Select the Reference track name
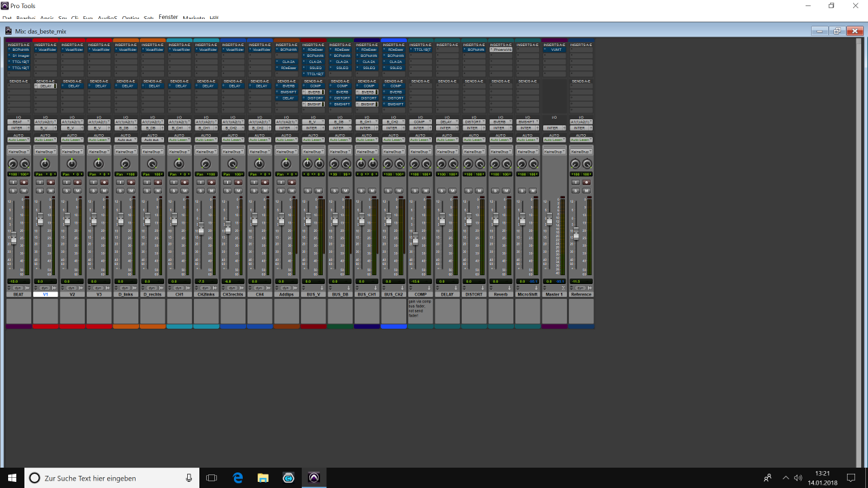 (581, 294)
